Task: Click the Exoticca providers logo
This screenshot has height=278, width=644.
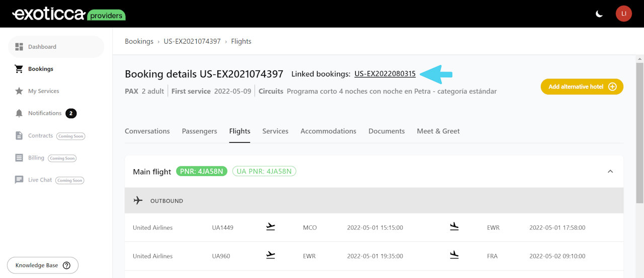Action: tap(68, 14)
